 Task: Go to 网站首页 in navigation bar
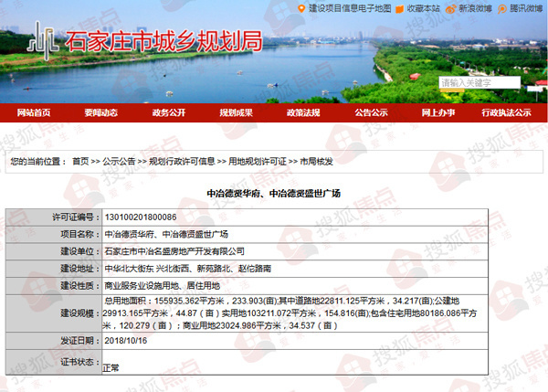tap(34, 112)
